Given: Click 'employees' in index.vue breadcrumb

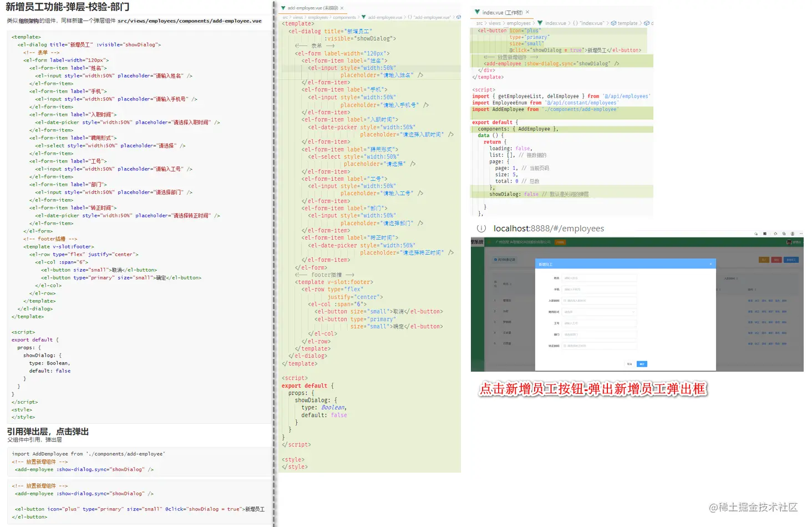Looking at the screenshot, I should coord(519,23).
